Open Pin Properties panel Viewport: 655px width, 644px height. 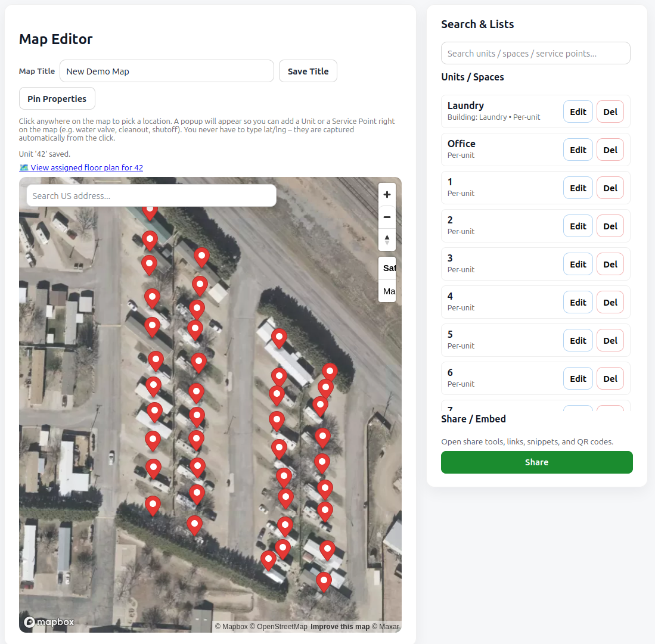tap(57, 99)
